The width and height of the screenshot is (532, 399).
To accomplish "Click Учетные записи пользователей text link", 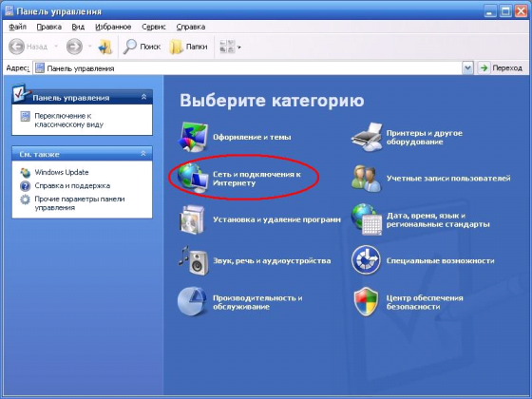I will pyautogui.click(x=448, y=179).
